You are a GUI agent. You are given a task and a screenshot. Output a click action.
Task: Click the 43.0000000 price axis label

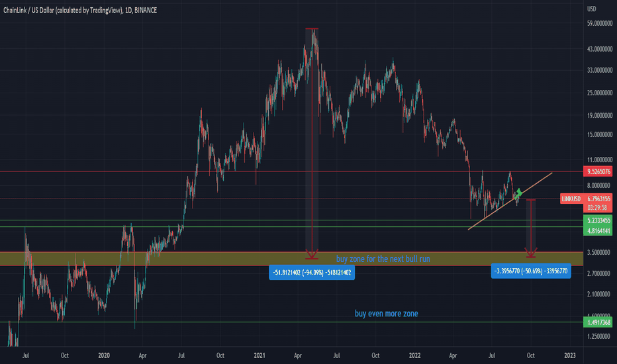pyautogui.click(x=600, y=49)
